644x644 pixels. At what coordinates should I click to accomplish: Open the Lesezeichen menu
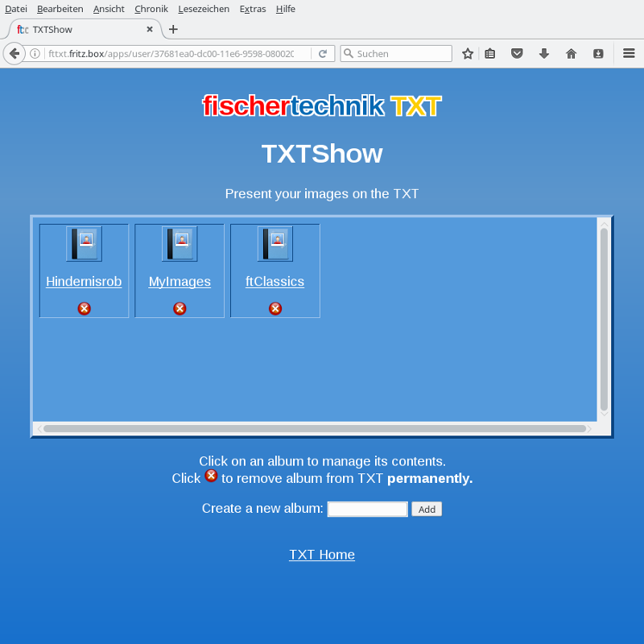pos(204,9)
